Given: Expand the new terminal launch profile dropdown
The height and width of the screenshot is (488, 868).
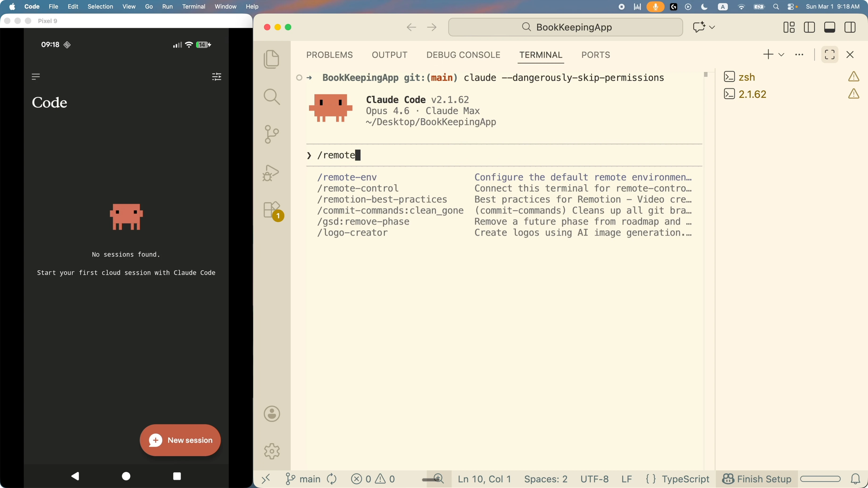Looking at the screenshot, I should pyautogui.click(x=781, y=54).
